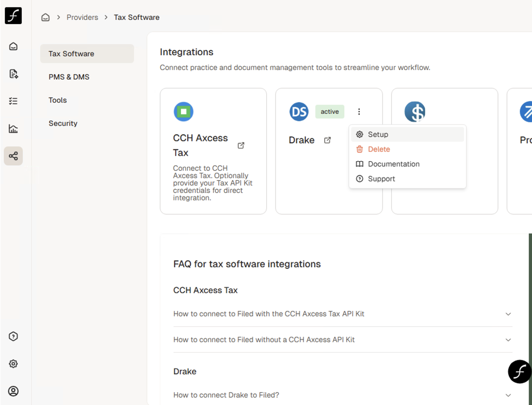Choose Support from the Drake menu
Viewport: 532px width, 405px height.
[x=407, y=179]
